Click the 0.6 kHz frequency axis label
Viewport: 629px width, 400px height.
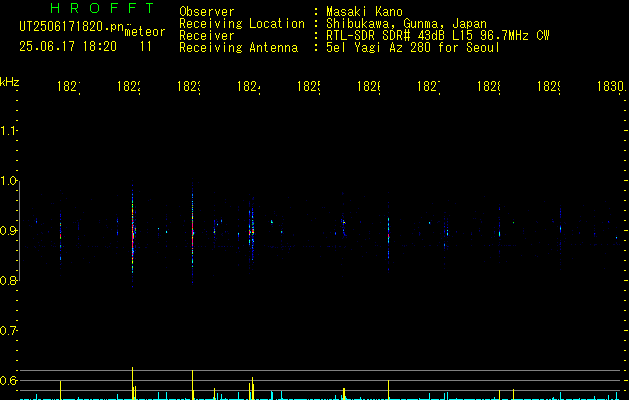[x=8, y=380]
